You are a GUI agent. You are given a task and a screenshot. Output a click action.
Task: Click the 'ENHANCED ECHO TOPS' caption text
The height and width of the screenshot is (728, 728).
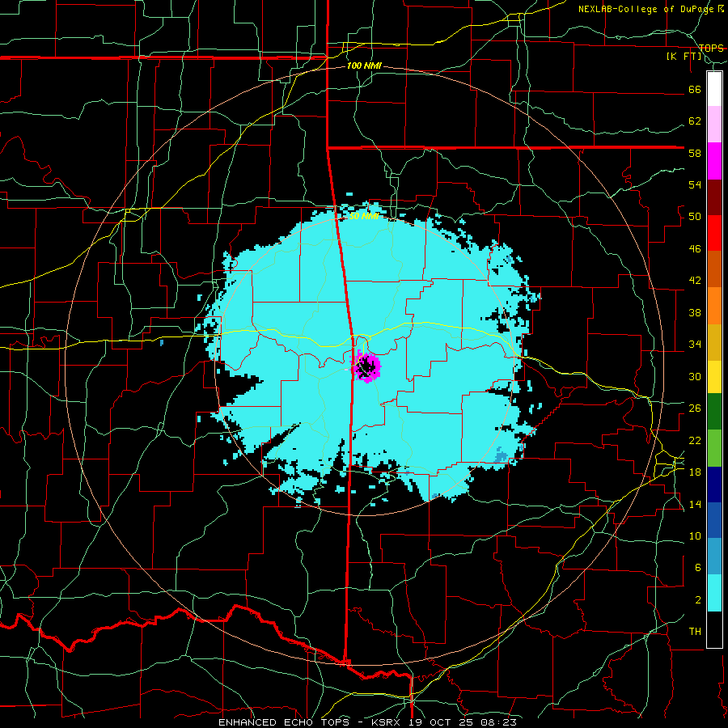[x=288, y=722]
